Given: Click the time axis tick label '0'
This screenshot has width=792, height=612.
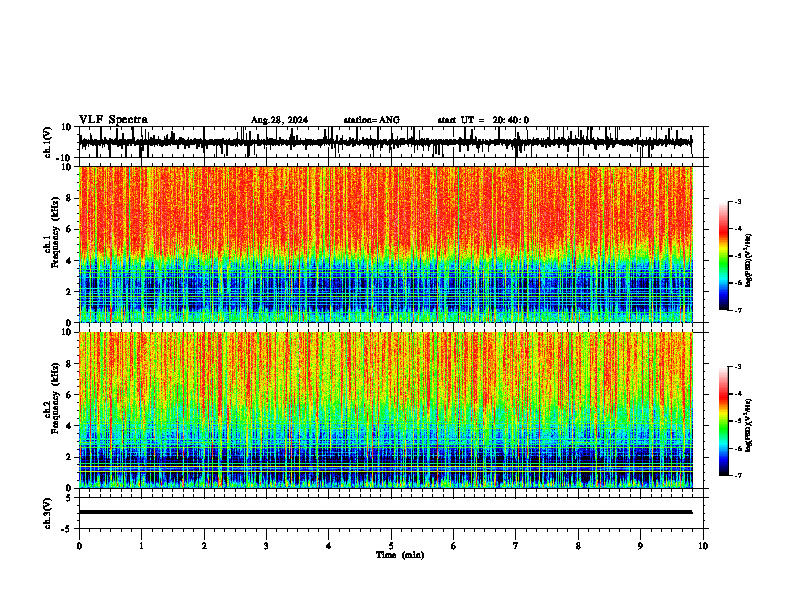Looking at the screenshot, I should point(79,546).
